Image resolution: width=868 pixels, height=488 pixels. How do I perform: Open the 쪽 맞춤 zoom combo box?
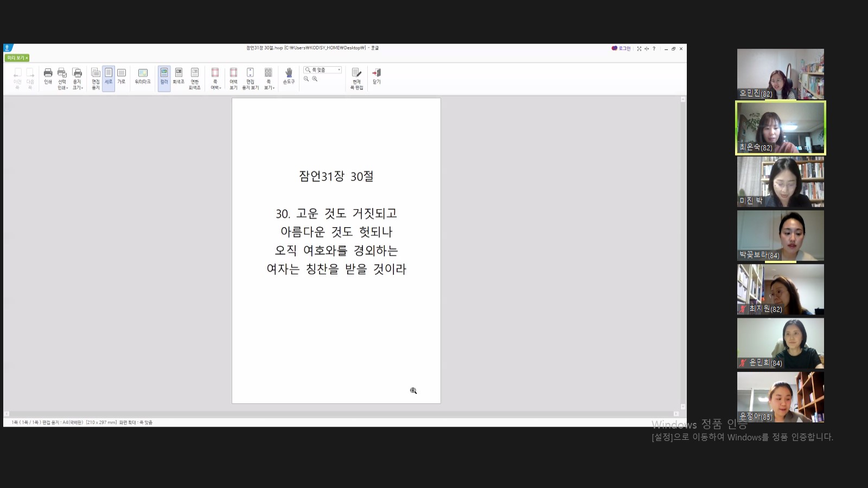tap(323, 70)
